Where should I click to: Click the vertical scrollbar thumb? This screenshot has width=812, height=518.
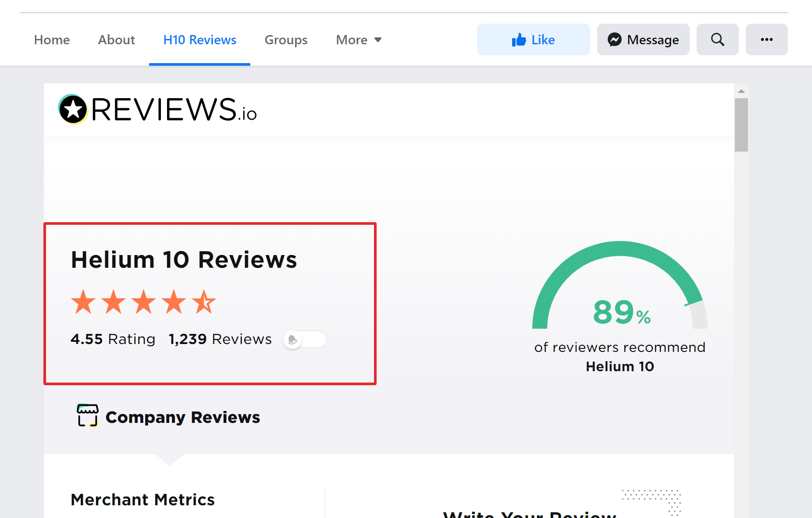coord(741,125)
